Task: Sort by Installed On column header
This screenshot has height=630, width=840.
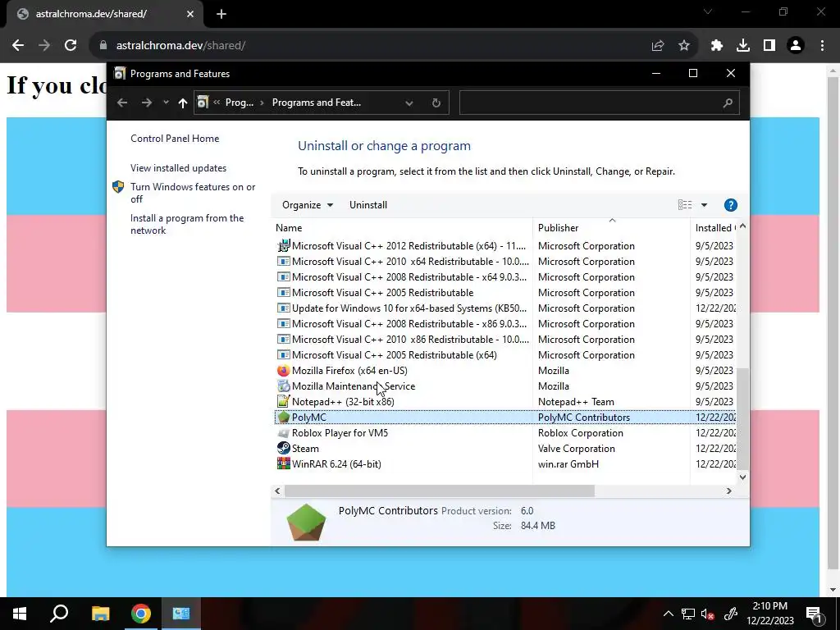Action: 714,228
